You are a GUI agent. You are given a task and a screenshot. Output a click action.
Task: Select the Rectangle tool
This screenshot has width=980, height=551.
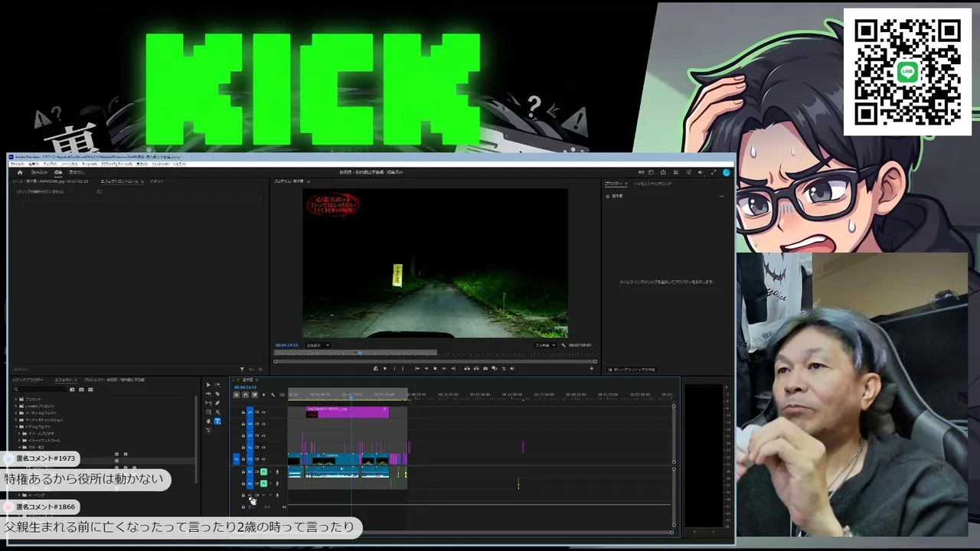coord(208,412)
